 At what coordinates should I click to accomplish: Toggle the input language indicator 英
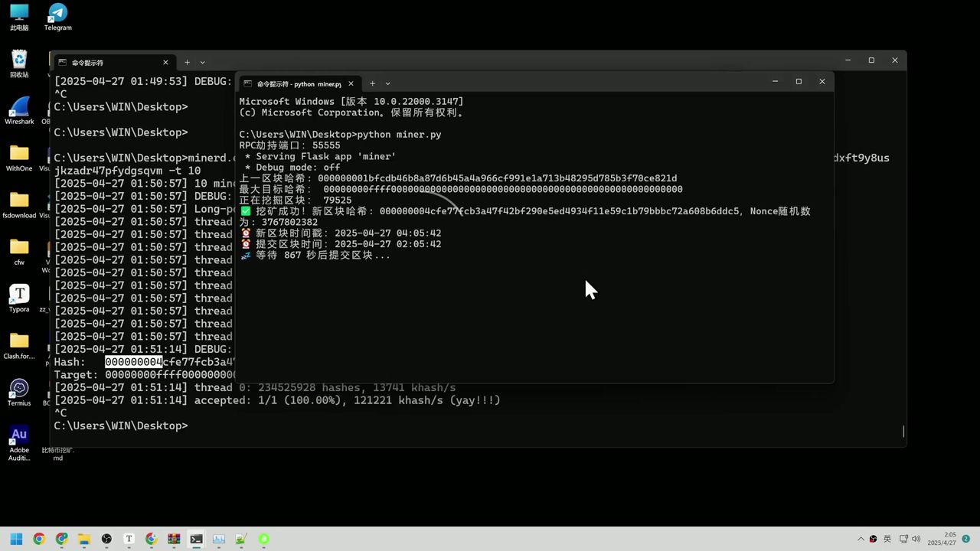coord(887,539)
